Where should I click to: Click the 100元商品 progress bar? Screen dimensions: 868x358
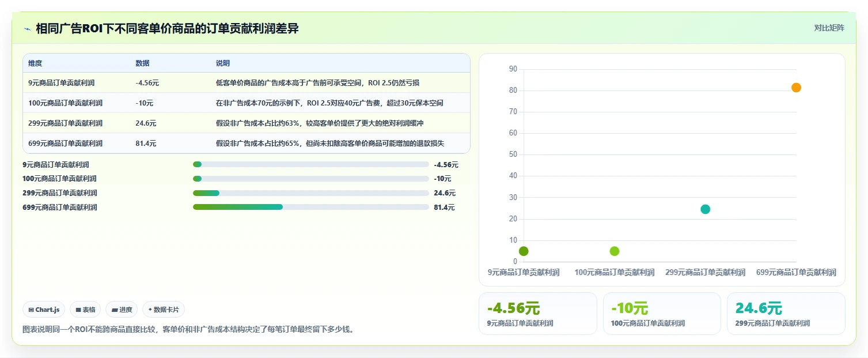tap(311, 179)
